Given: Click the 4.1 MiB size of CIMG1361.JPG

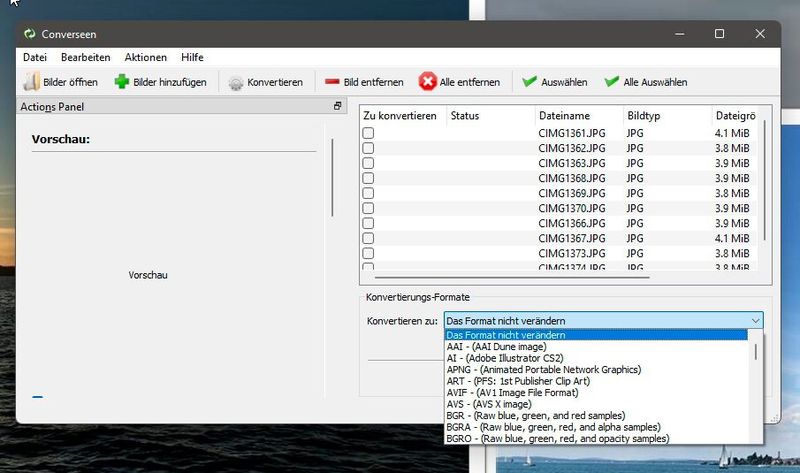Looking at the screenshot, I should 732,133.
